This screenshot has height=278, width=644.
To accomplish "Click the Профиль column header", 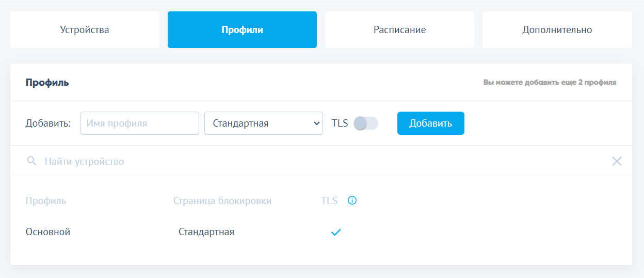I will [x=46, y=201].
